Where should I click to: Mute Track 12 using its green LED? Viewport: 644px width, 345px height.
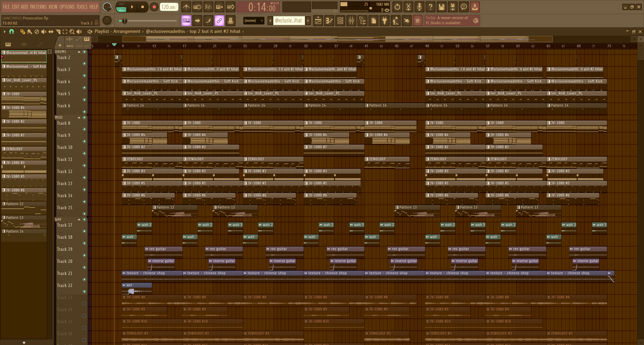pos(84,177)
